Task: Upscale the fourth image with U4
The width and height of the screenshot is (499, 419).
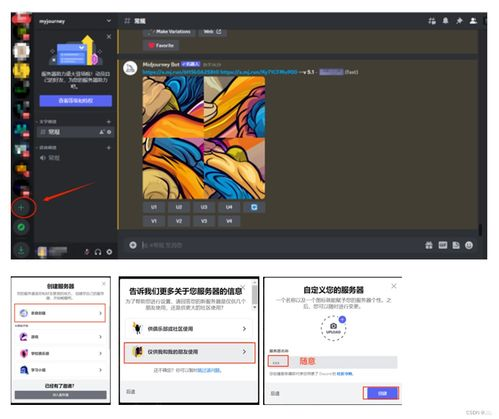Action: [x=229, y=207]
